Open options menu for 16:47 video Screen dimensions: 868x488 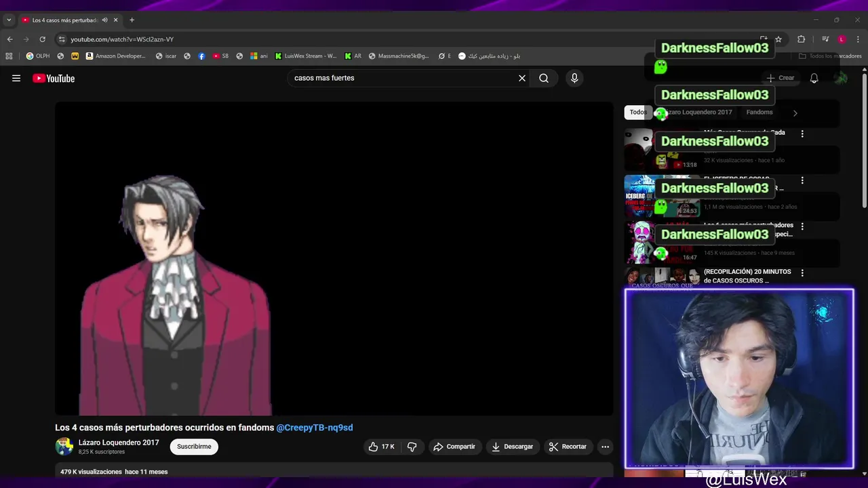click(x=802, y=226)
